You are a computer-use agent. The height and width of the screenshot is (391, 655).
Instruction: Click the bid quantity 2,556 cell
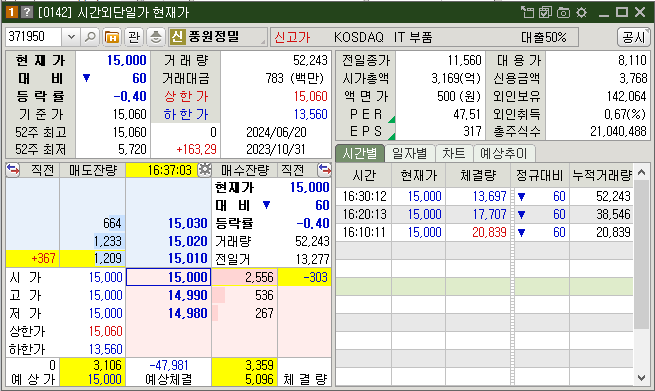pyautogui.click(x=244, y=277)
